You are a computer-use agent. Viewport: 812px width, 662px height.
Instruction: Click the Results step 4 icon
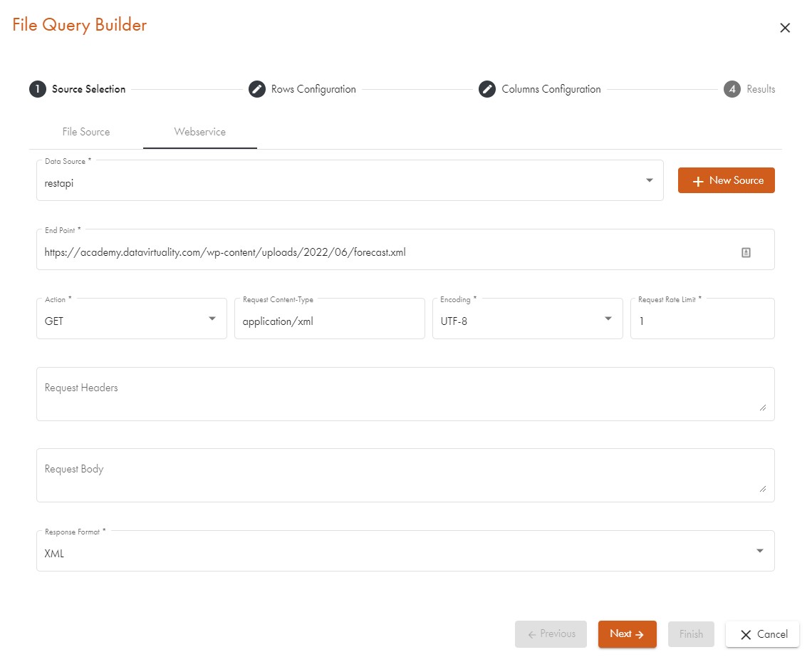coord(732,89)
